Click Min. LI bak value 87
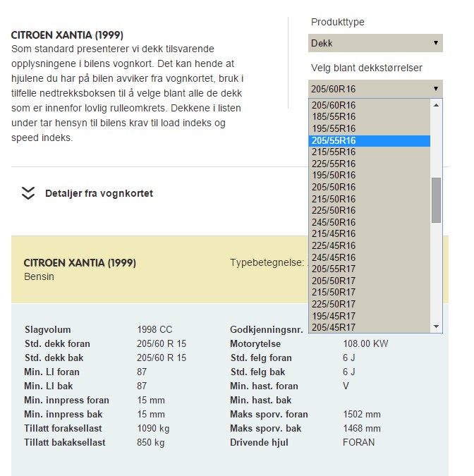474x476 pixels. point(142,386)
